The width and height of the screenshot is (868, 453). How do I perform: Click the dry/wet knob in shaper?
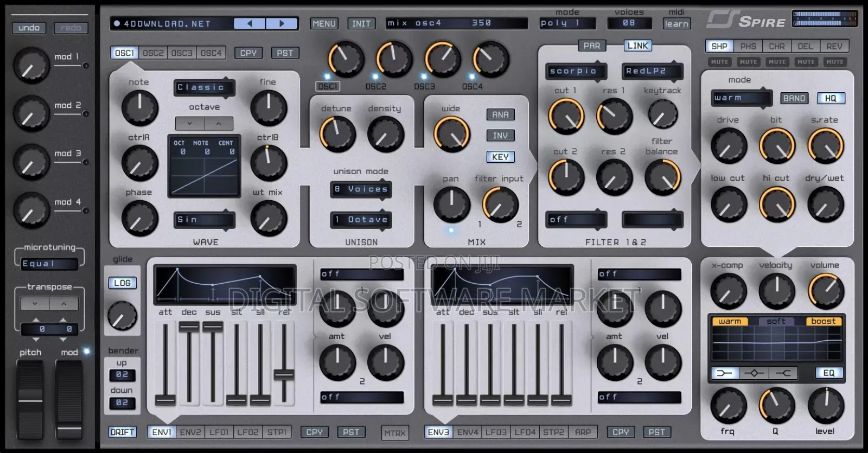coord(826,205)
